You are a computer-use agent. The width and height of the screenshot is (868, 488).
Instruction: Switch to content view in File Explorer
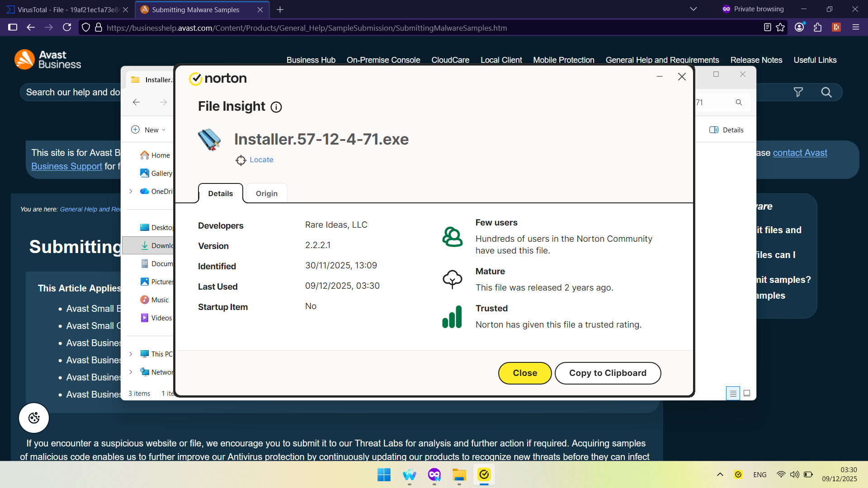coord(747,393)
